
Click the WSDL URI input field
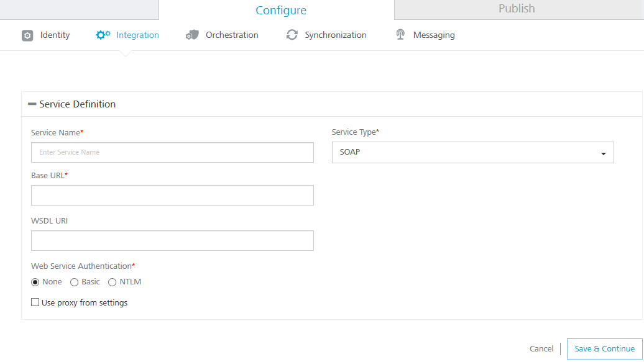173,240
